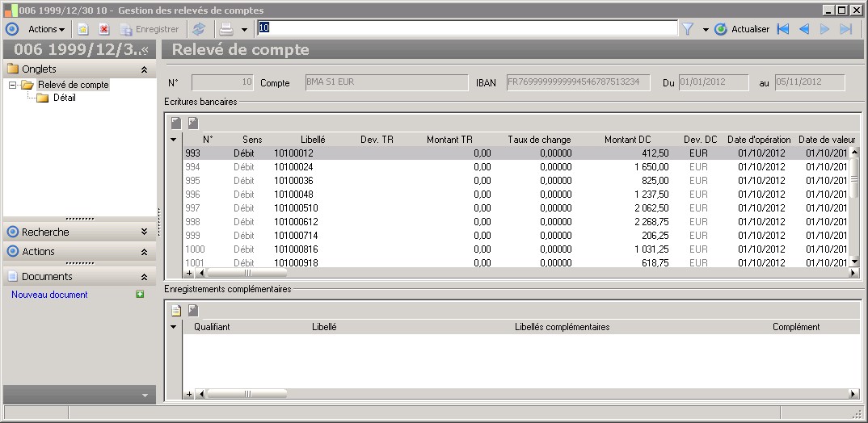Click the red delete toolbar icon
The width and height of the screenshot is (868, 423).
104,29
